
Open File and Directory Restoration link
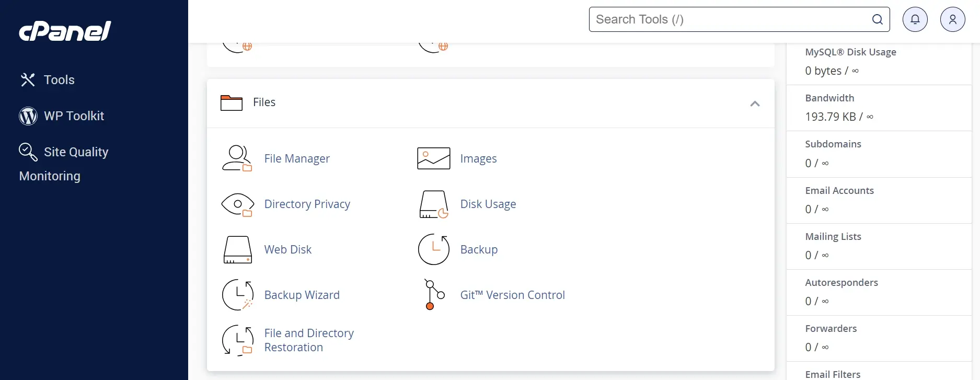[309, 340]
